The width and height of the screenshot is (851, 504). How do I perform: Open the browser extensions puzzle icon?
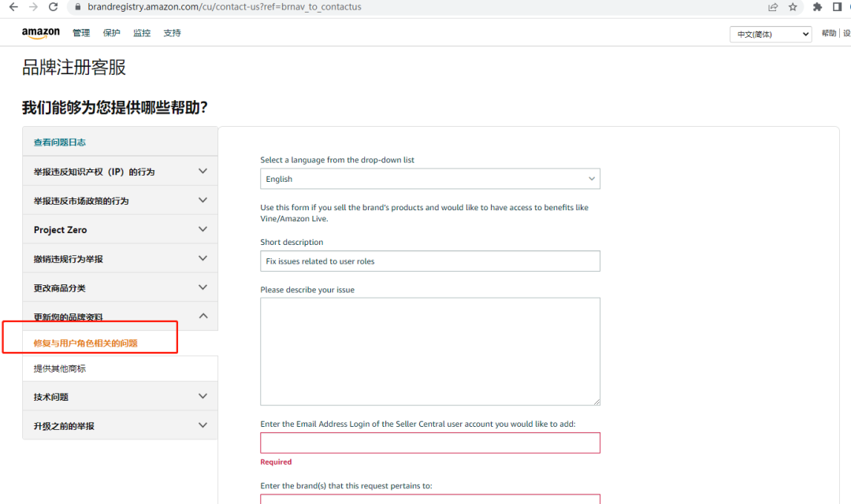817,7
